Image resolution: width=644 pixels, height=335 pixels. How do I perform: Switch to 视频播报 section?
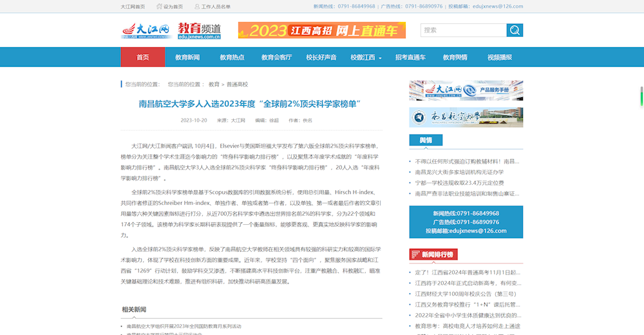500,57
